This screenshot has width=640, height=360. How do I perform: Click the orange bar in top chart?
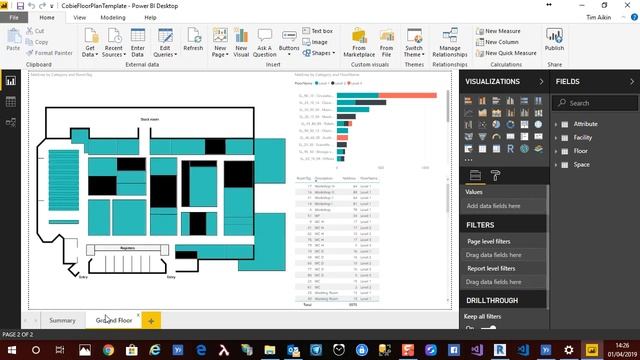click(x=408, y=95)
